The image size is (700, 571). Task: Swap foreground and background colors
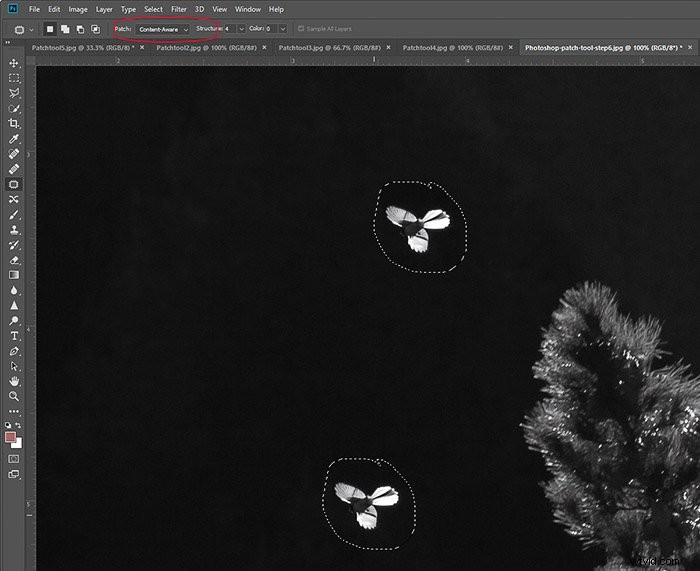click(x=18, y=425)
